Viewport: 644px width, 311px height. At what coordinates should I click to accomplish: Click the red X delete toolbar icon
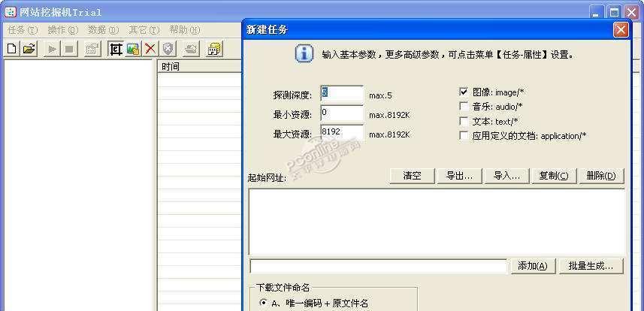coord(151,50)
